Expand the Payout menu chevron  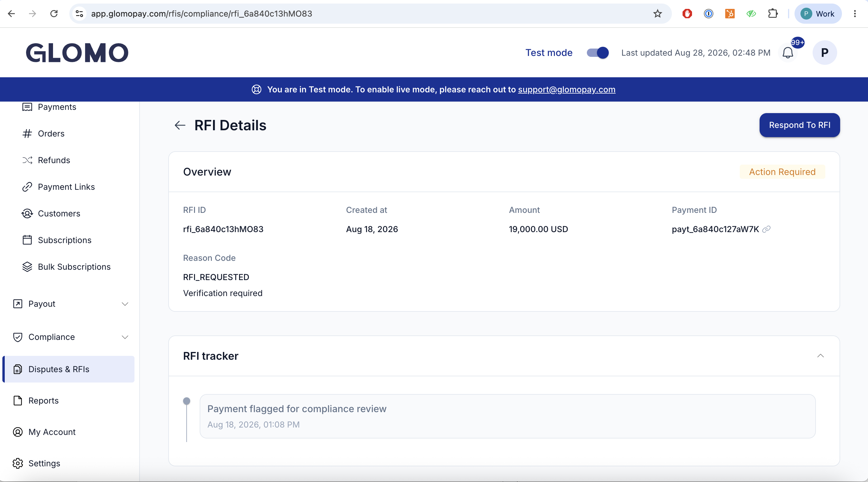tap(125, 304)
